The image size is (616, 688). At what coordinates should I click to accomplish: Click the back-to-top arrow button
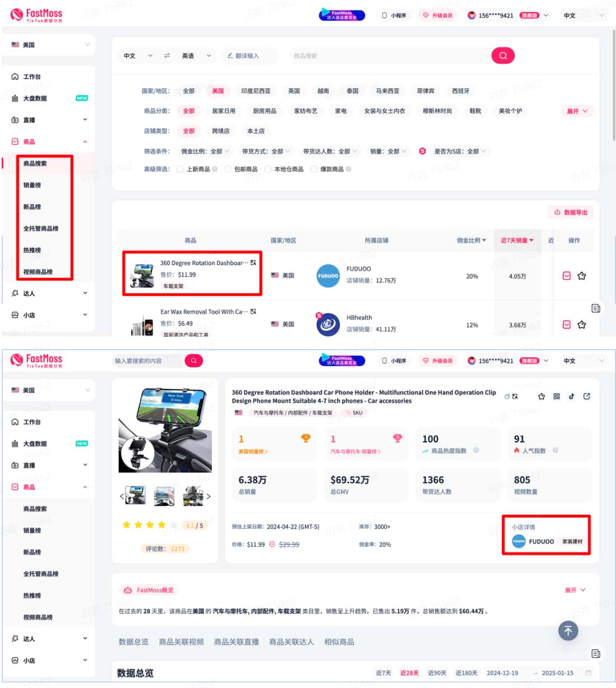tap(568, 631)
